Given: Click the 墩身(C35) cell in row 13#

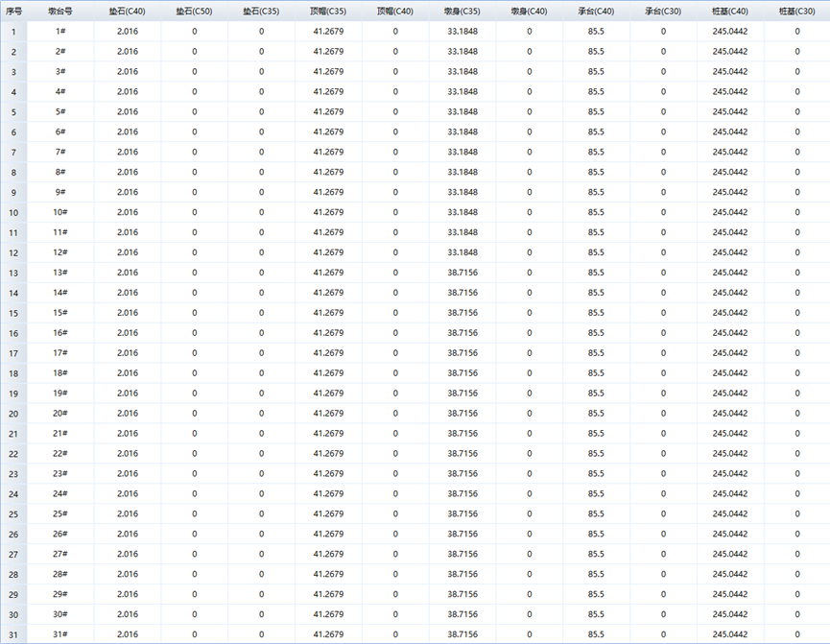Looking at the screenshot, I should coord(462,273).
